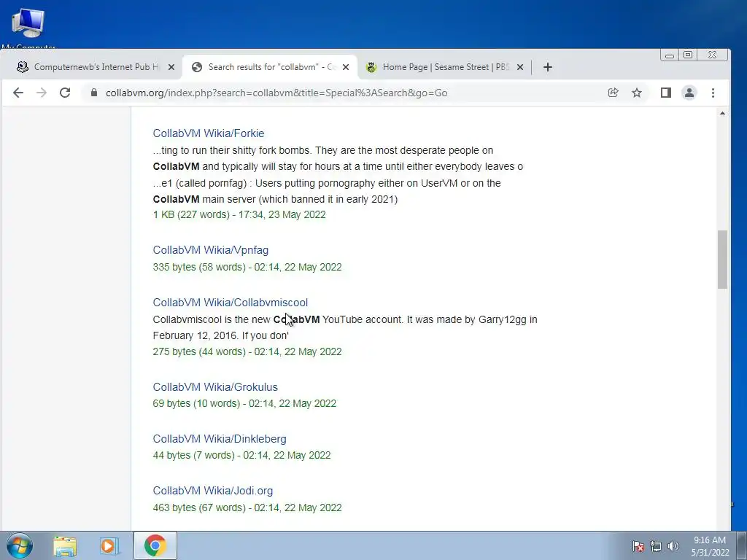Image resolution: width=747 pixels, height=560 pixels.
Task: Open CollabVM Wikia/Collabvmiscool link
Action: (230, 303)
